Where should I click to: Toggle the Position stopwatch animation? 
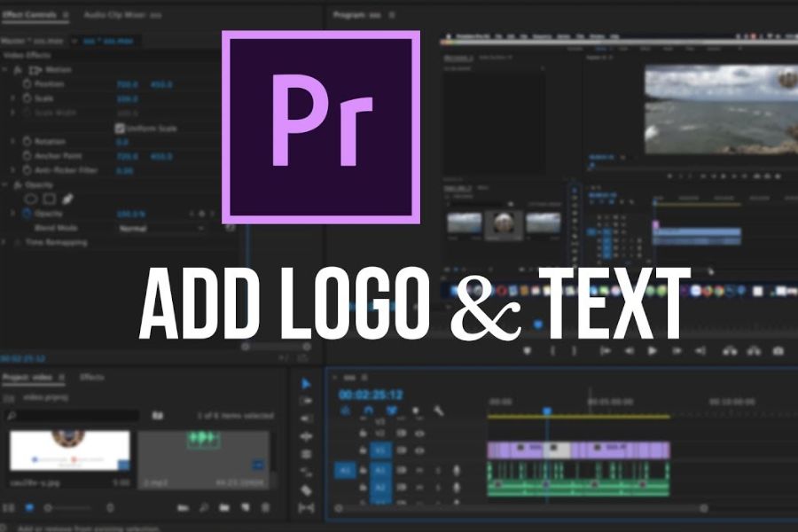pyautogui.click(x=27, y=84)
